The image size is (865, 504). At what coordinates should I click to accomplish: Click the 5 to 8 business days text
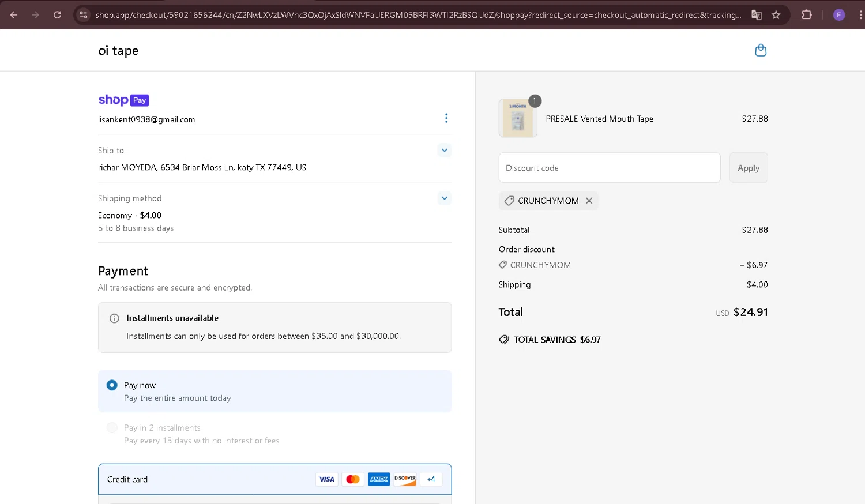pyautogui.click(x=136, y=228)
